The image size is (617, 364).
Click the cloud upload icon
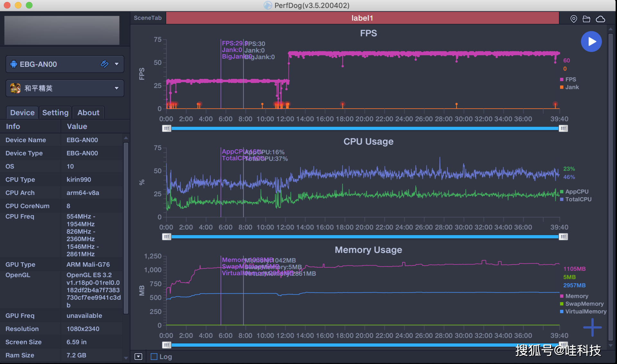(x=600, y=19)
